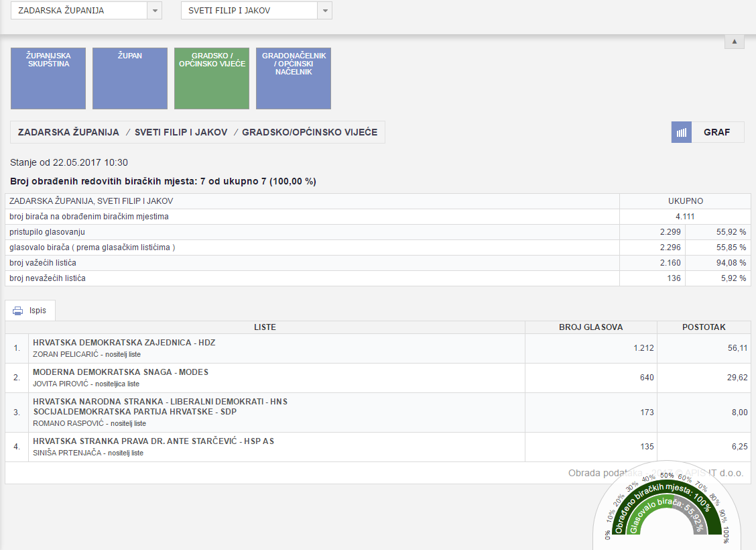Click the BROJ GLASOVA column header
The height and width of the screenshot is (550, 756).
tap(591, 327)
